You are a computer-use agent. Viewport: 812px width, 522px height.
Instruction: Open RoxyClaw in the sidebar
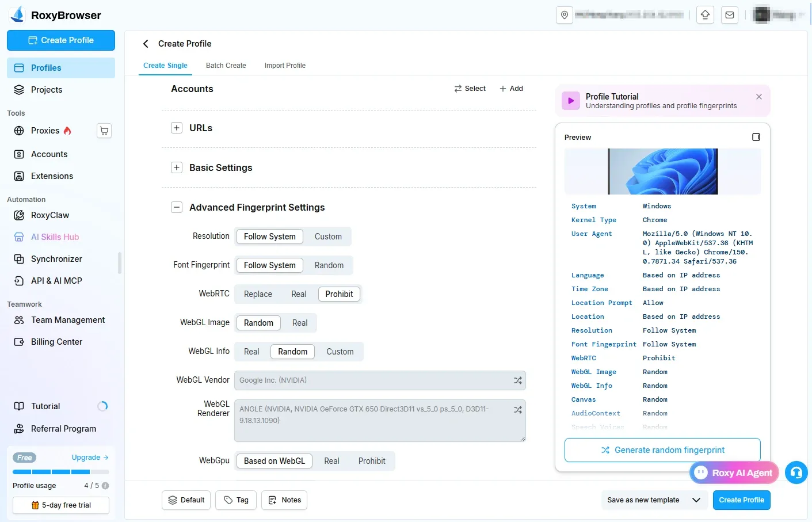coord(61,215)
